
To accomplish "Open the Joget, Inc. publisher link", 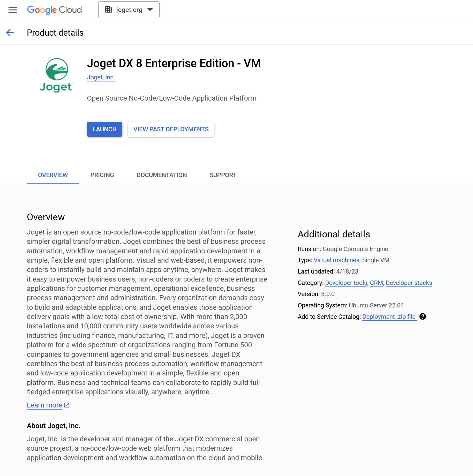I will (x=101, y=77).
